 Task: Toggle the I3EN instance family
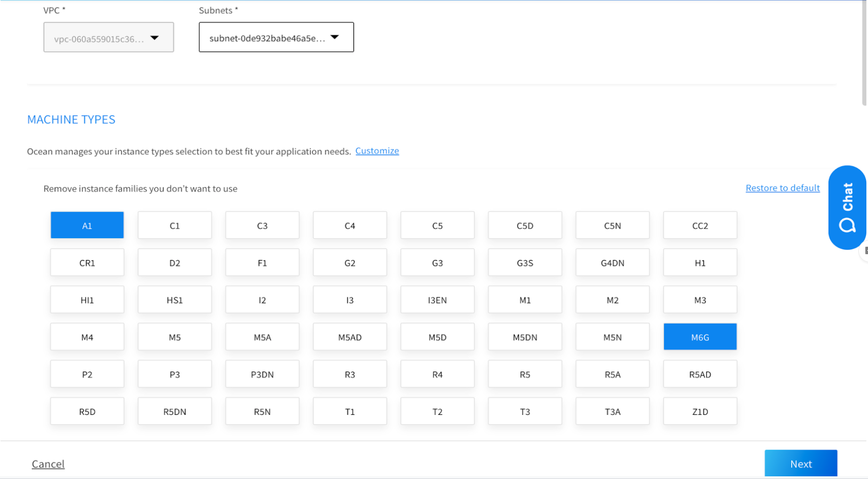(437, 300)
